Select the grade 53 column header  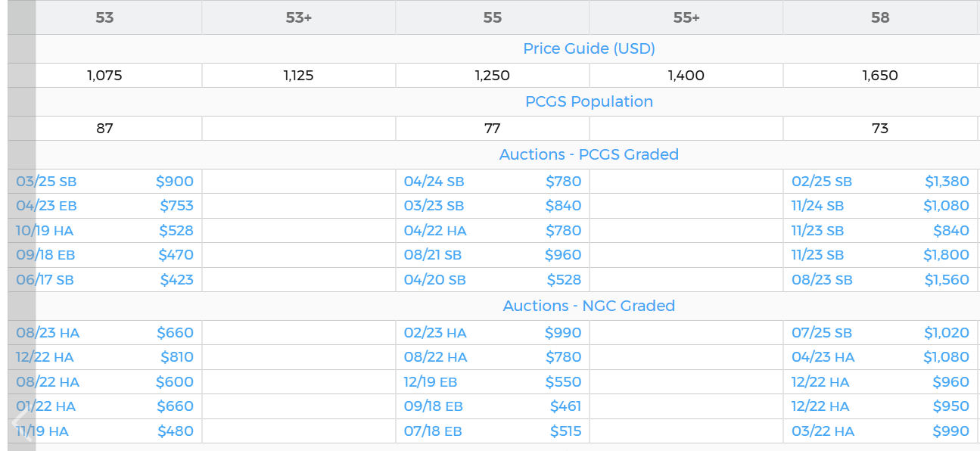click(104, 17)
